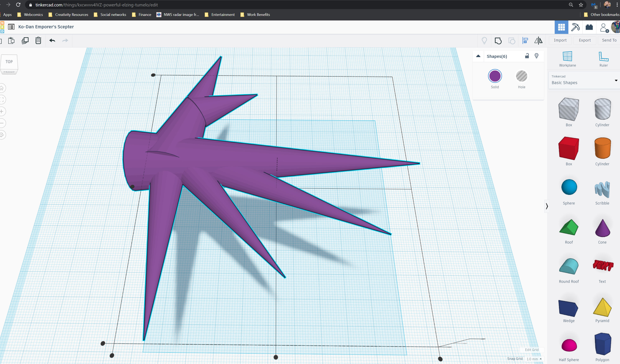Click Fit all in view icon
620x364 pixels.
tap(2, 100)
